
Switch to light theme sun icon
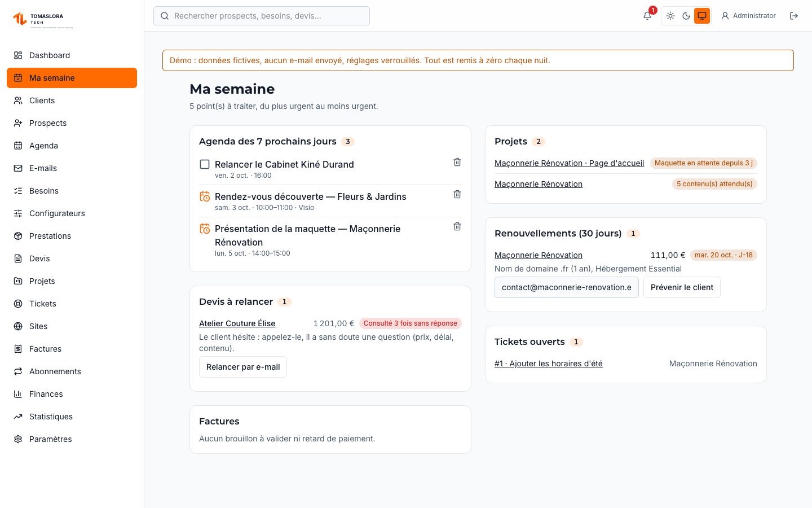pyautogui.click(x=670, y=16)
